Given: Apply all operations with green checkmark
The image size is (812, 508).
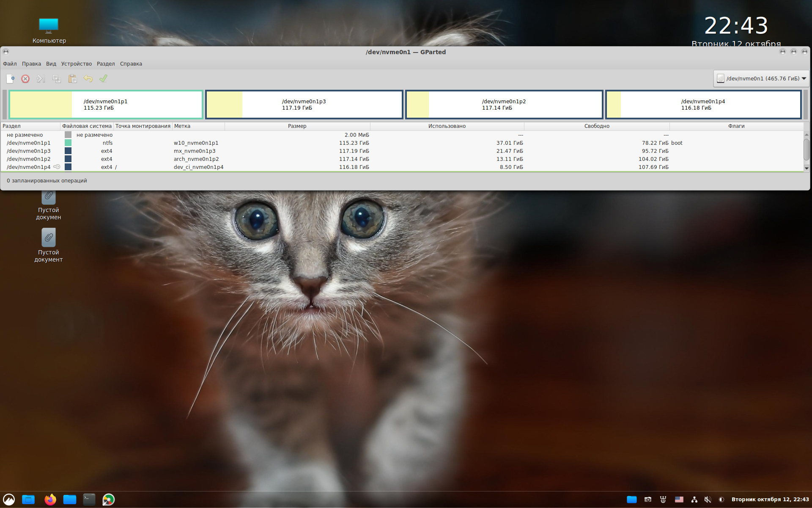Looking at the screenshot, I should 103,79.
